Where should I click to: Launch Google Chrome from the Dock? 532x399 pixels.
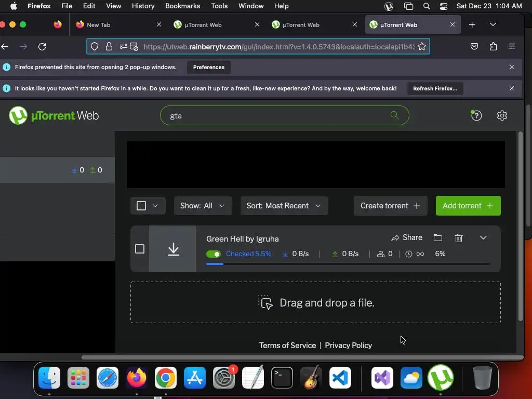coord(166,378)
